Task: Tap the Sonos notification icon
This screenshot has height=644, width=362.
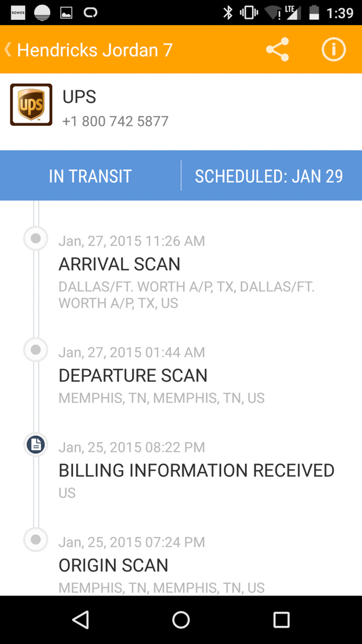Action: tap(18, 12)
